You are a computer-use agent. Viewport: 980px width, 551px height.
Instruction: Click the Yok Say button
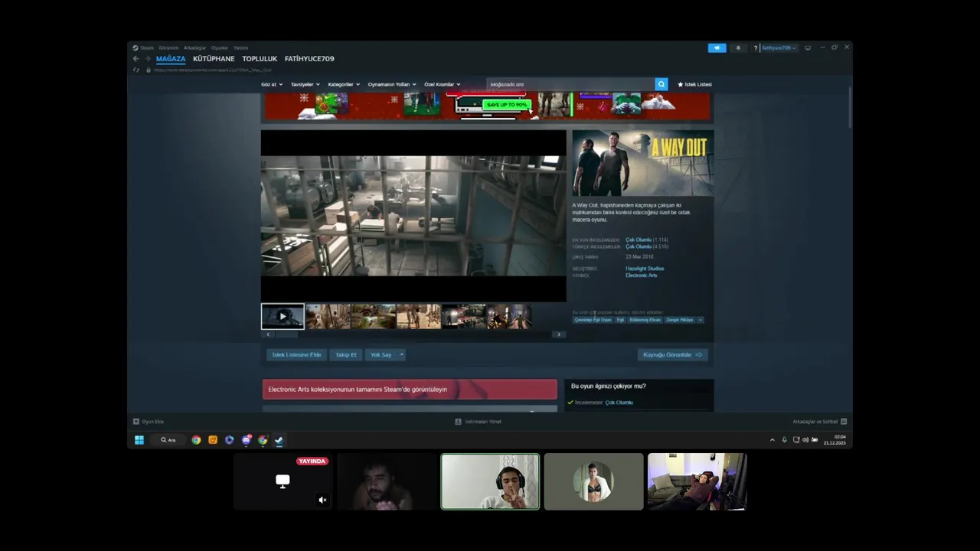[381, 355]
